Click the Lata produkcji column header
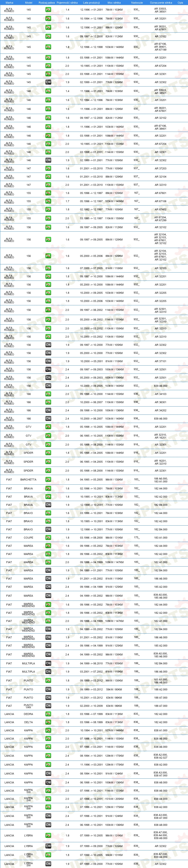This screenshot has width=188, height=868. (91, 3)
